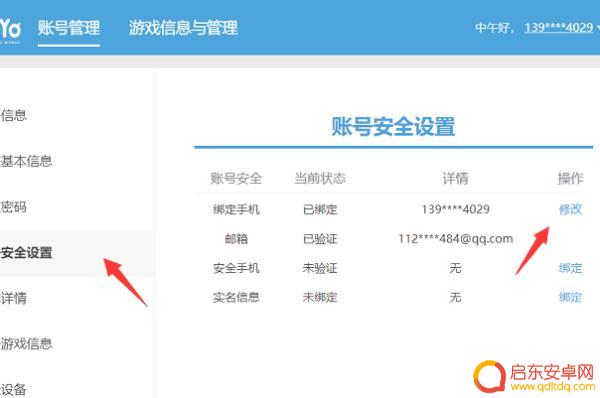Click the 已绑定 status text
Viewport: 600px width, 398px height.
click(x=320, y=209)
